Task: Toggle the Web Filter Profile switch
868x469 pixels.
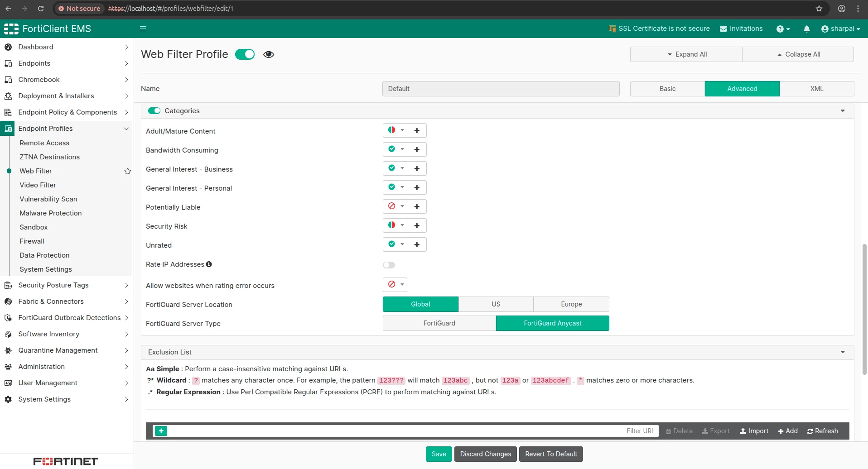Action: [245, 54]
